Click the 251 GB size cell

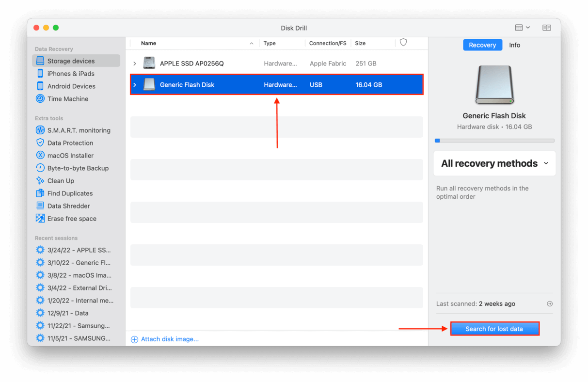[366, 64]
